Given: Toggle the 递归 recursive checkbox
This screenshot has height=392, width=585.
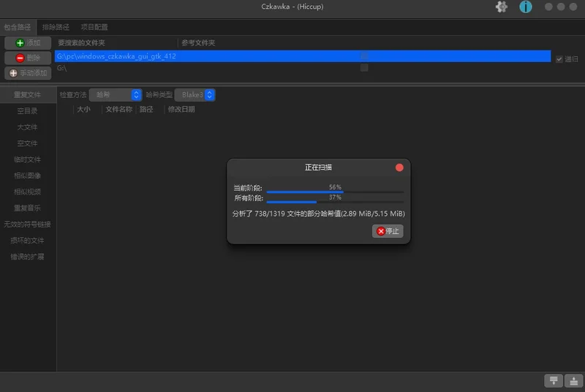Looking at the screenshot, I should pos(559,59).
